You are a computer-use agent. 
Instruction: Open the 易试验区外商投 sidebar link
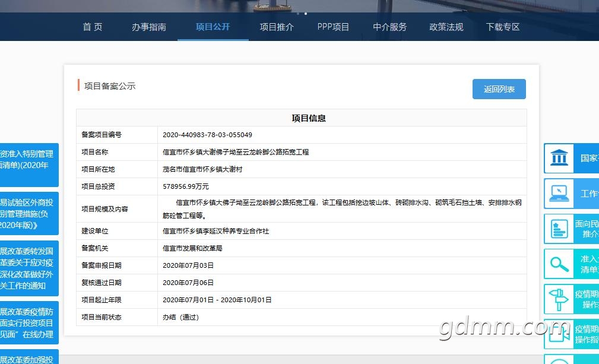(29, 214)
